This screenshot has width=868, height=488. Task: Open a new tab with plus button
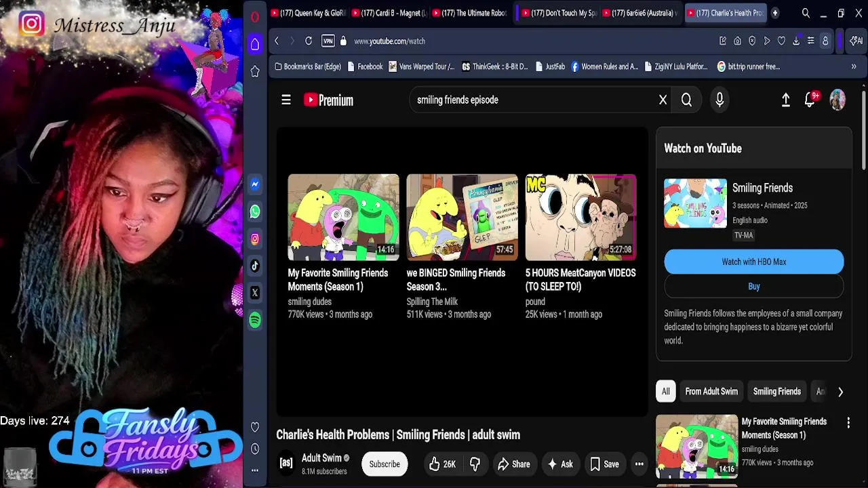pos(775,13)
